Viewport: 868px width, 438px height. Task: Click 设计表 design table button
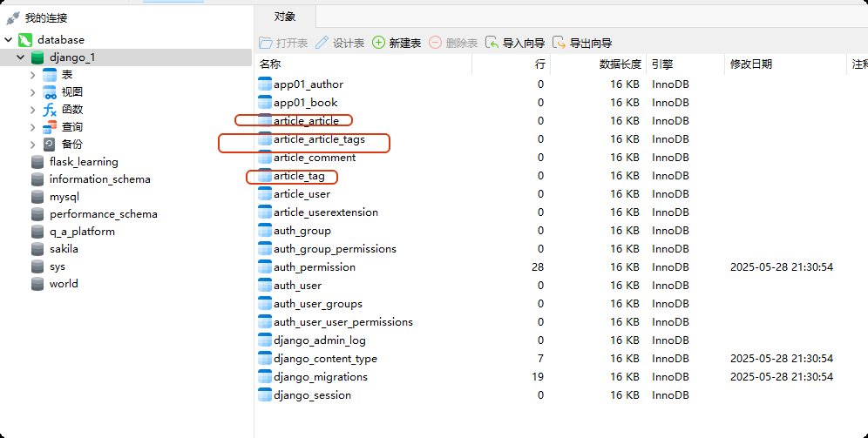pyautogui.click(x=340, y=44)
